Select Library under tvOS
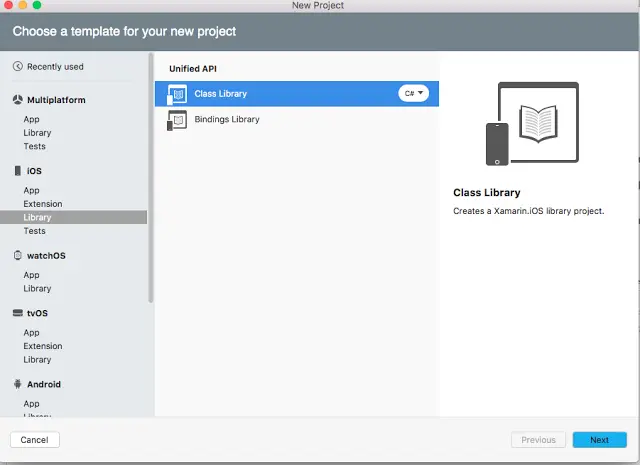The width and height of the screenshot is (640, 465). click(x=37, y=359)
